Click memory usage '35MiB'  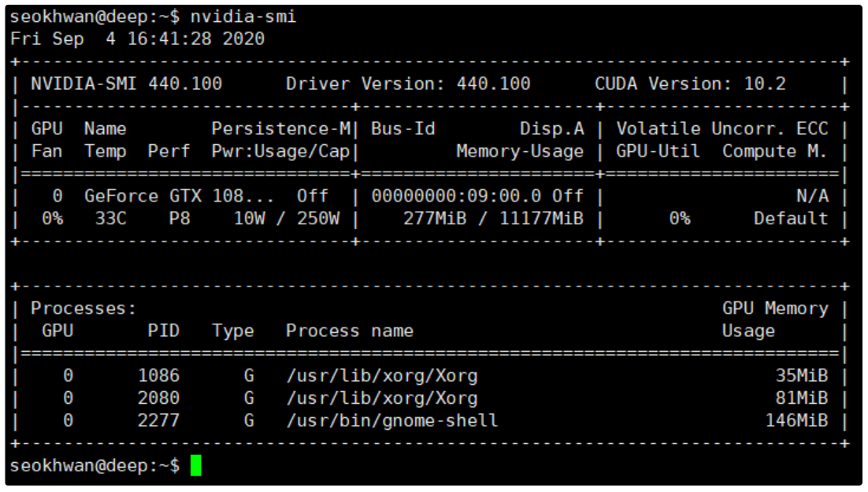[802, 375]
